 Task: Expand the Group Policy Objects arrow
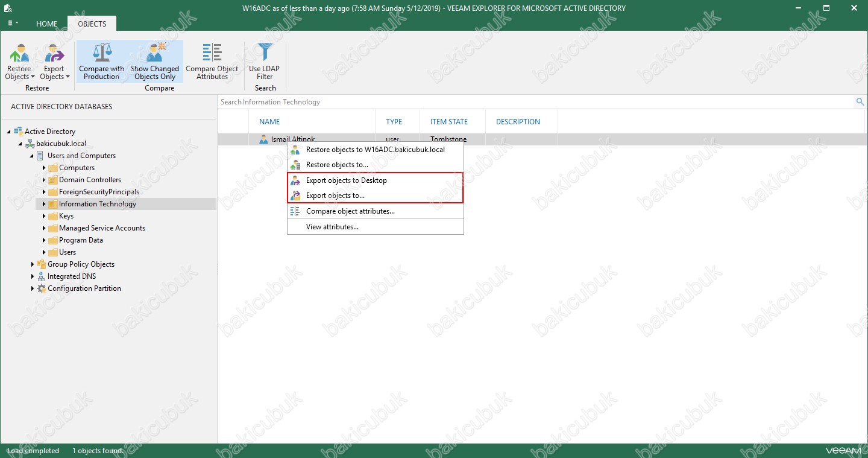[32, 264]
